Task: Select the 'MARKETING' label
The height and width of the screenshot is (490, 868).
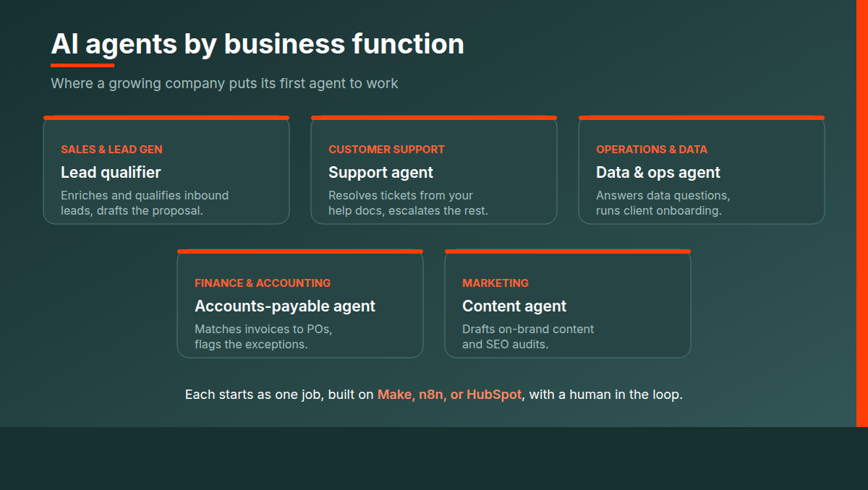Action: pos(495,283)
